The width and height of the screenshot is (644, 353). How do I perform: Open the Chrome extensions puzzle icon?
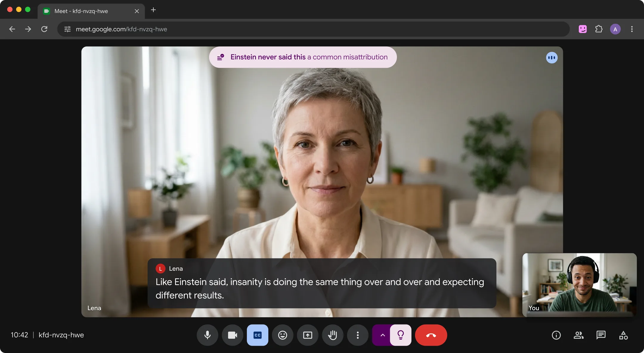599,29
